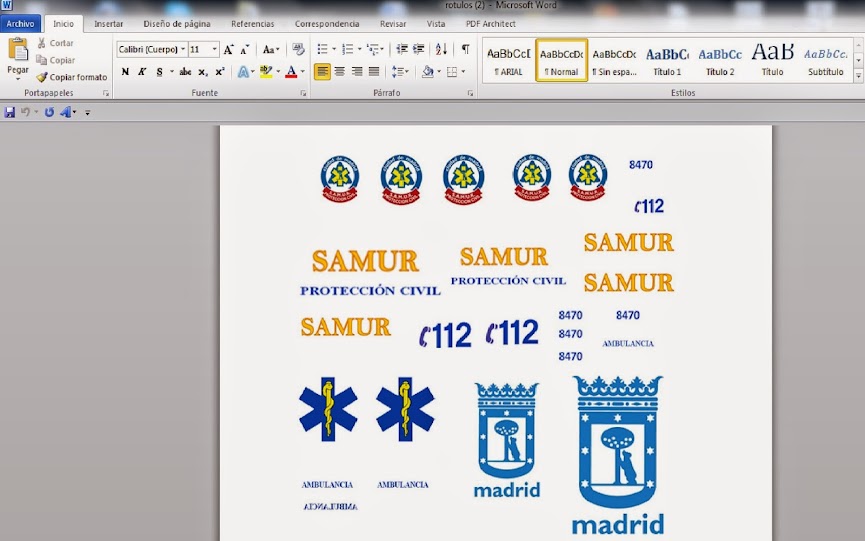Apply superscript formatting

click(220, 72)
